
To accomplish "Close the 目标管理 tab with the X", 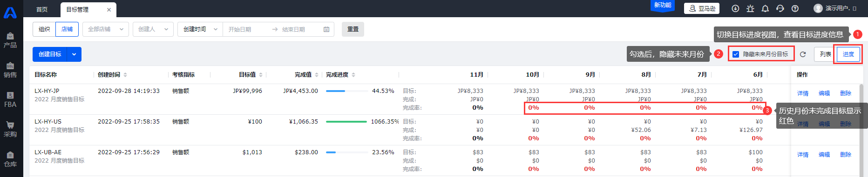I will pos(109,10).
